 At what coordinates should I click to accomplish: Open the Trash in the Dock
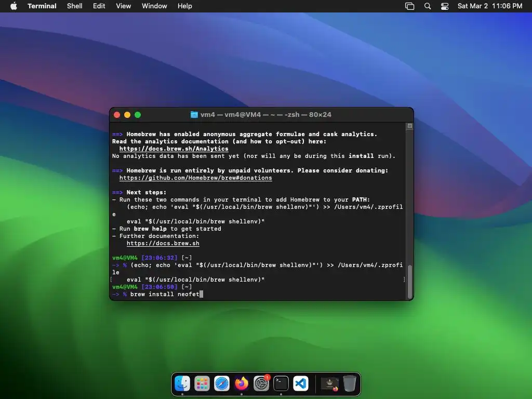[x=350, y=384]
